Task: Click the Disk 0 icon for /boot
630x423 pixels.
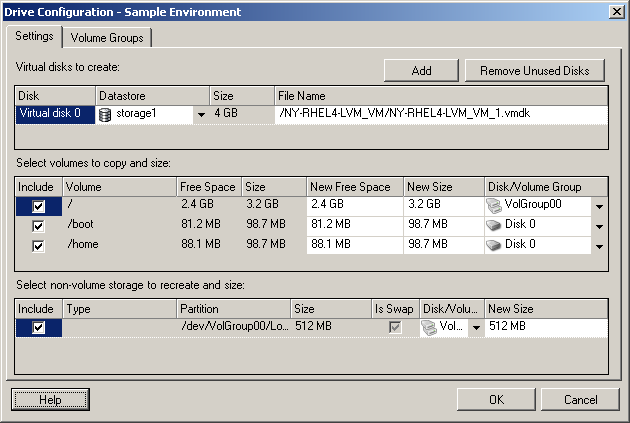Action: [495, 225]
